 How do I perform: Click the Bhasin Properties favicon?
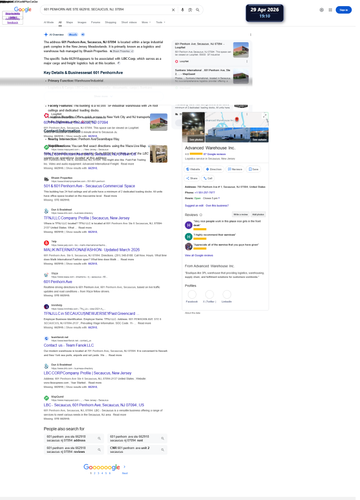[46, 179]
